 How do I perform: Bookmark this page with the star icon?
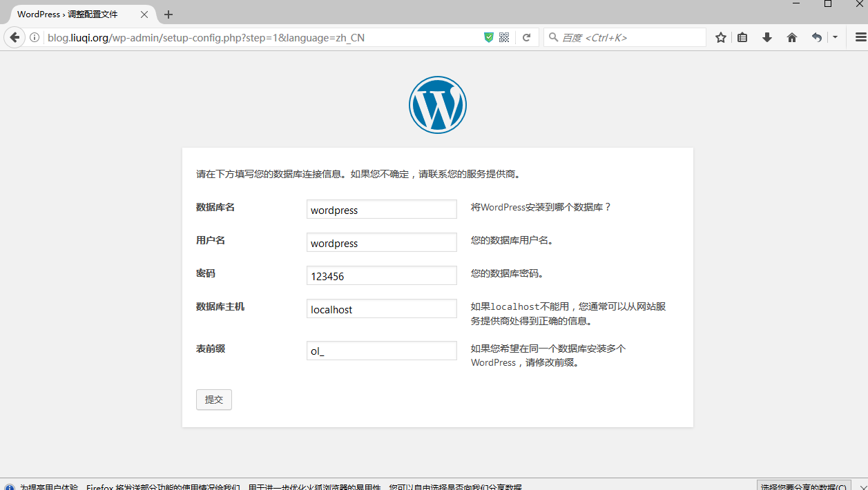point(721,38)
